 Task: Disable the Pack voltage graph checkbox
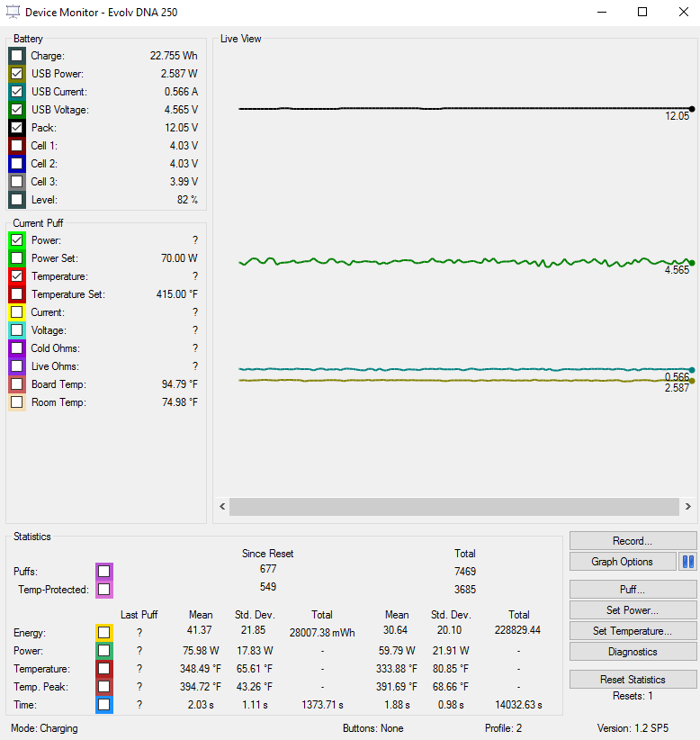point(17,128)
